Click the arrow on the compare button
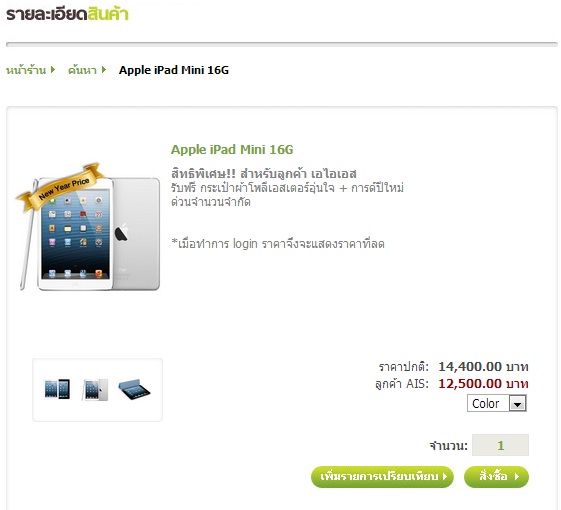 point(445,477)
